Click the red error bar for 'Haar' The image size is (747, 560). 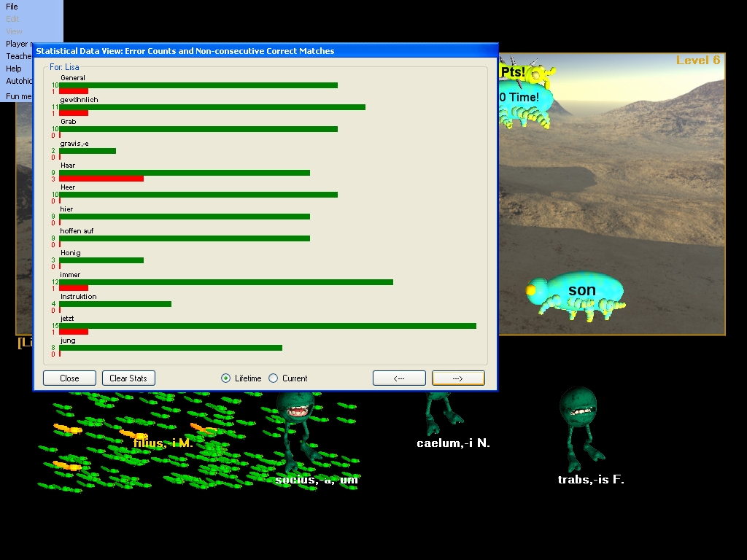click(x=101, y=179)
